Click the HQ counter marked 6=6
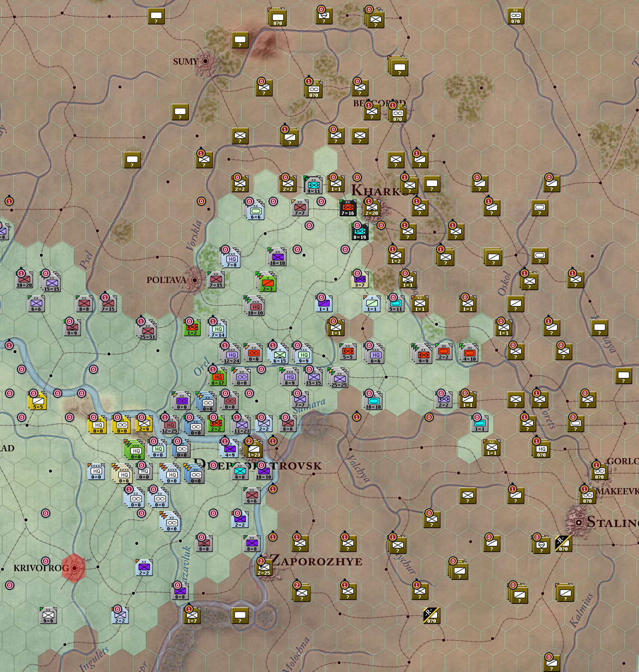639x672 pixels. 375,354
